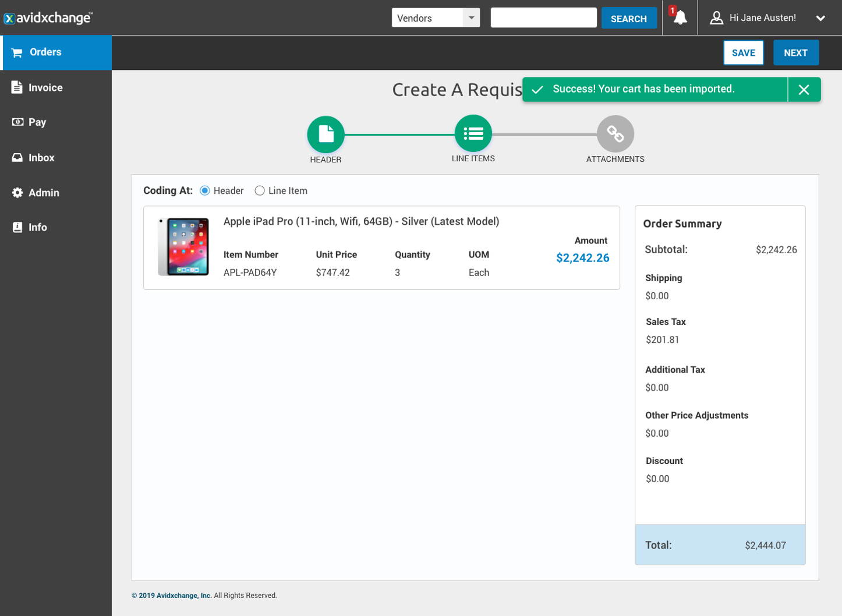This screenshot has width=842, height=616.
Task: Jump to the Attachments step circle
Action: pos(615,134)
